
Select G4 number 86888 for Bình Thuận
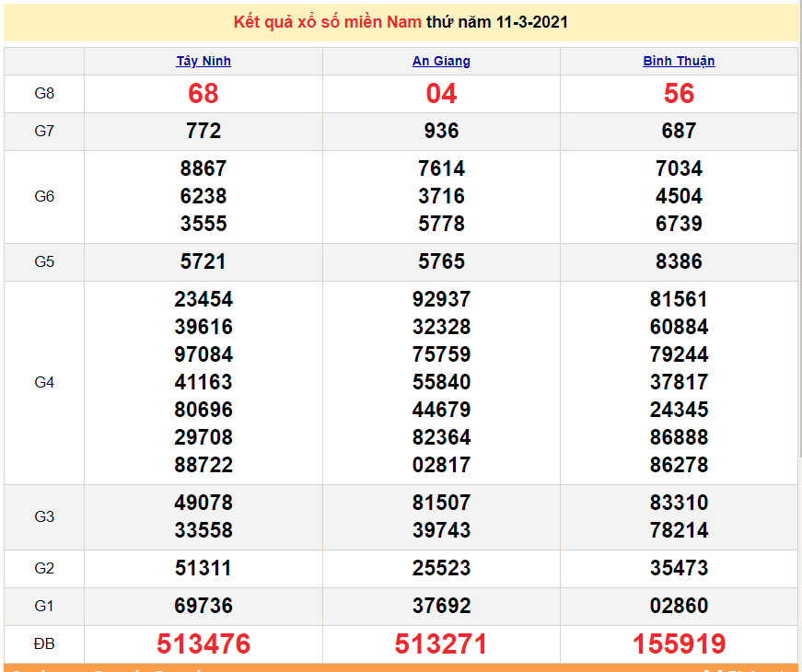click(679, 437)
